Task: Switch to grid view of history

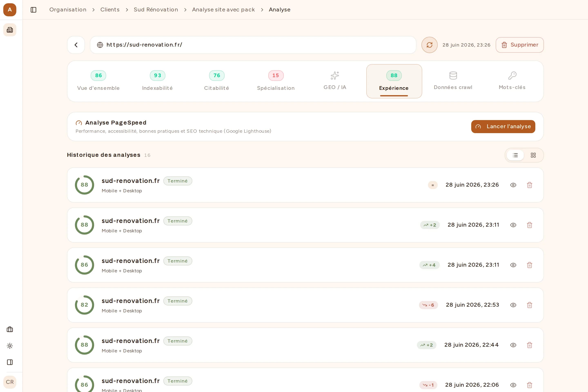Action: (x=533, y=155)
